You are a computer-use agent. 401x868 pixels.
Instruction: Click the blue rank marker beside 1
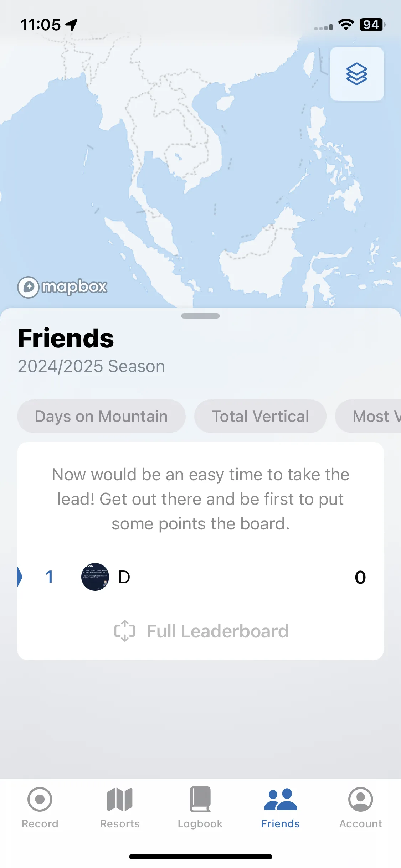20,577
